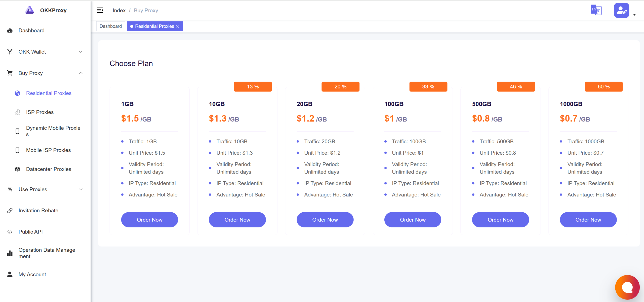Image resolution: width=644 pixels, height=302 pixels.
Task: Open the language translation icon
Action: 596,10
